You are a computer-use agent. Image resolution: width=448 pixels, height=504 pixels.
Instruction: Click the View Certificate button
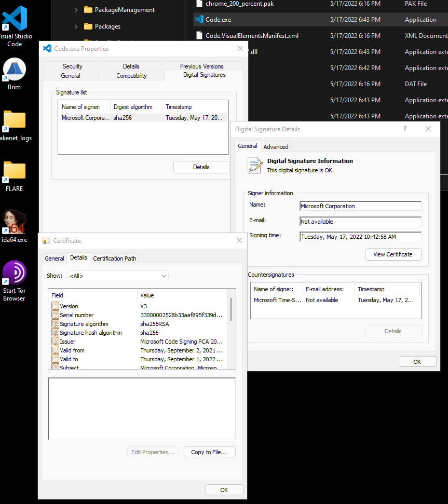[x=393, y=254]
